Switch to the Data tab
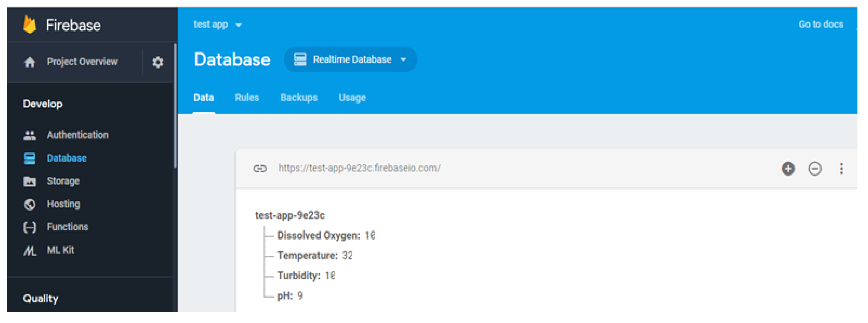The height and width of the screenshot is (323, 868). point(204,98)
